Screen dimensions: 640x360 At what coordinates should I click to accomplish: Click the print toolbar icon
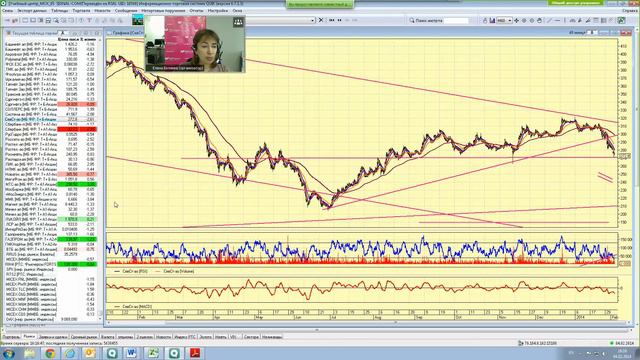[x=48, y=20]
